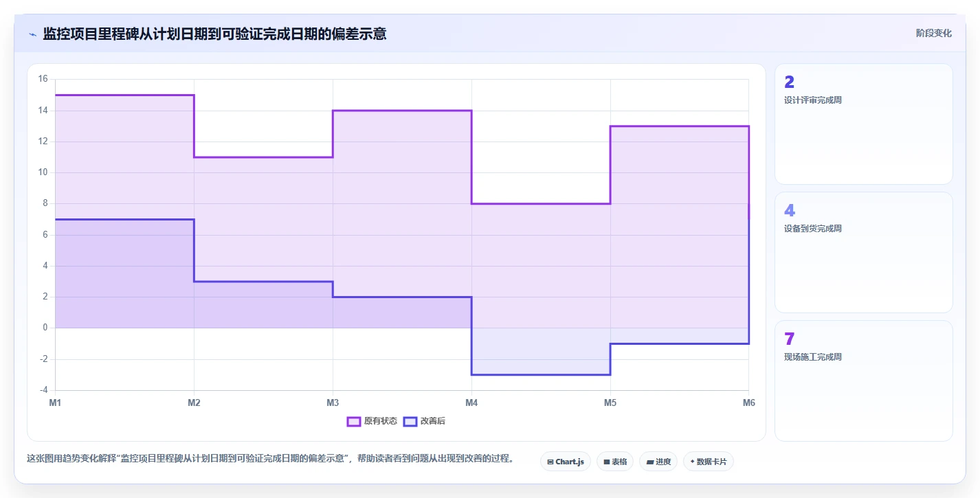This screenshot has height=498, width=980.
Task: Click the M6 axis label
Action: pyautogui.click(x=749, y=403)
